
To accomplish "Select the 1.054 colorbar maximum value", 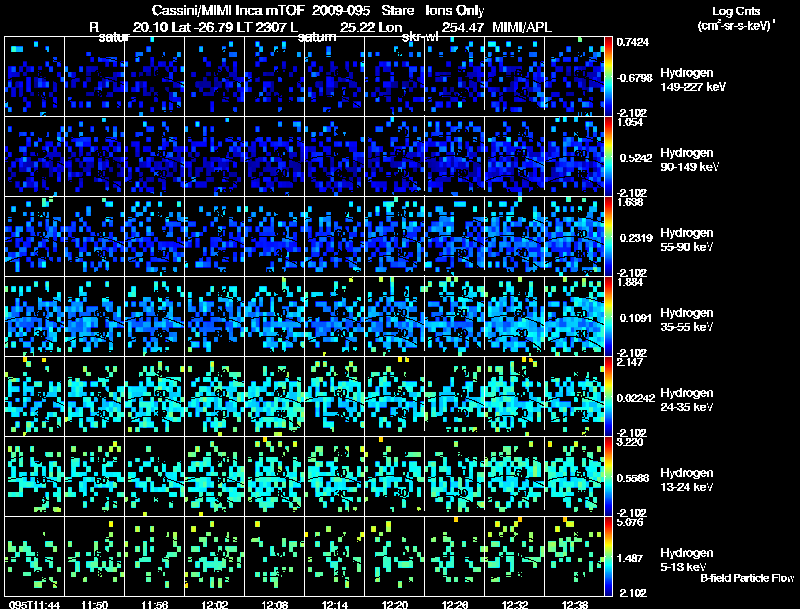I will click(630, 122).
